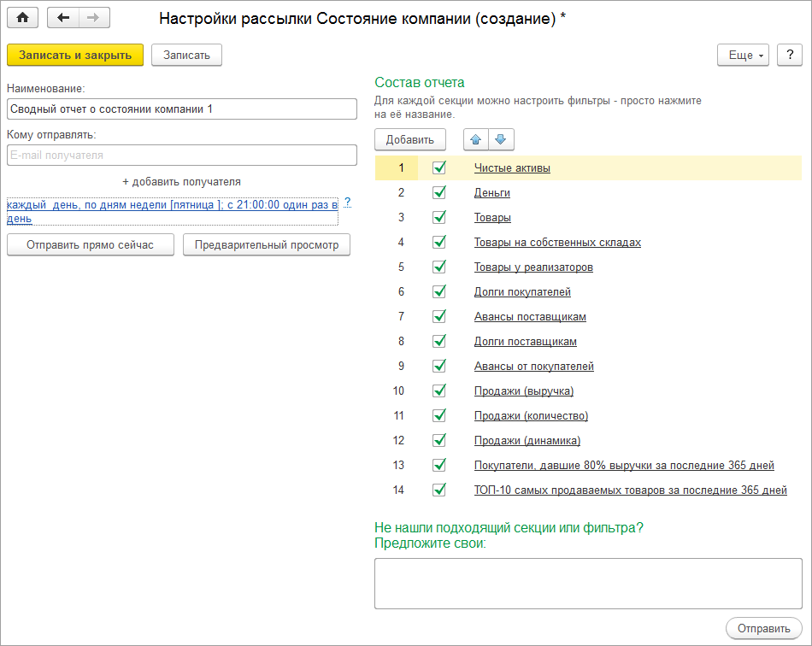The image size is (812, 646).
Task: Click the Добавить button
Action: coord(410,139)
